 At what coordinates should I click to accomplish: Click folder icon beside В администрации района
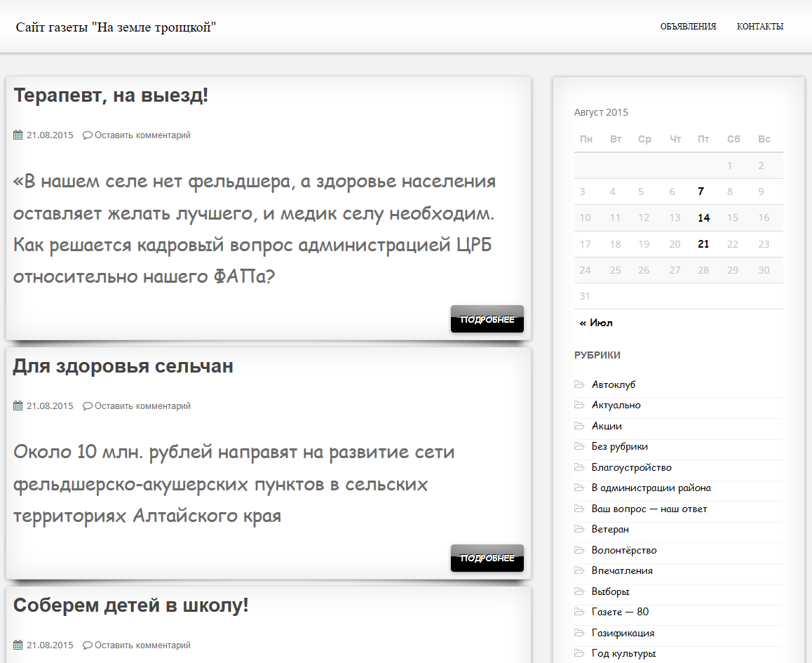(x=579, y=488)
